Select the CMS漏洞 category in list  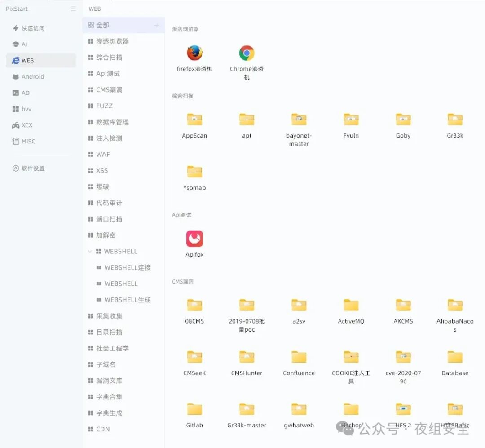pos(124,90)
